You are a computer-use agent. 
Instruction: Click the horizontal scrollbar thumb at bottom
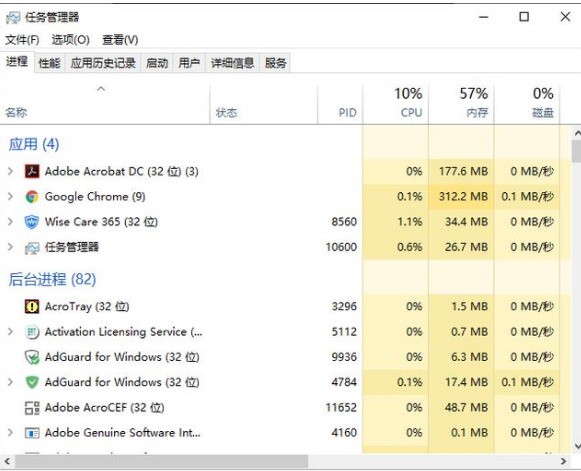click(161, 461)
